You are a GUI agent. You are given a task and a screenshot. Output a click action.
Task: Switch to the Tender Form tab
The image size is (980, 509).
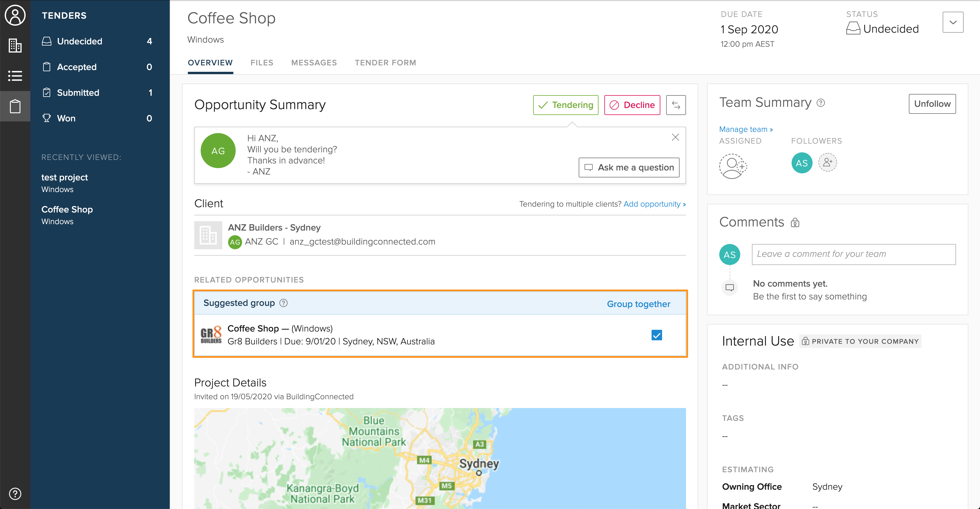[x=385, y=63]
